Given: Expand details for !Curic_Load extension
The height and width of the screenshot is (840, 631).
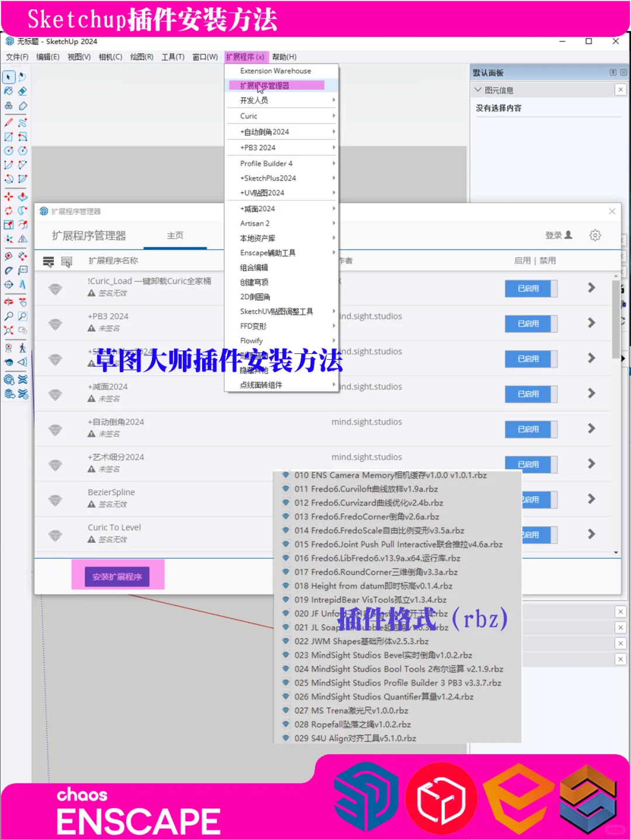Looking at the screenshot, I should pos(591,288).
